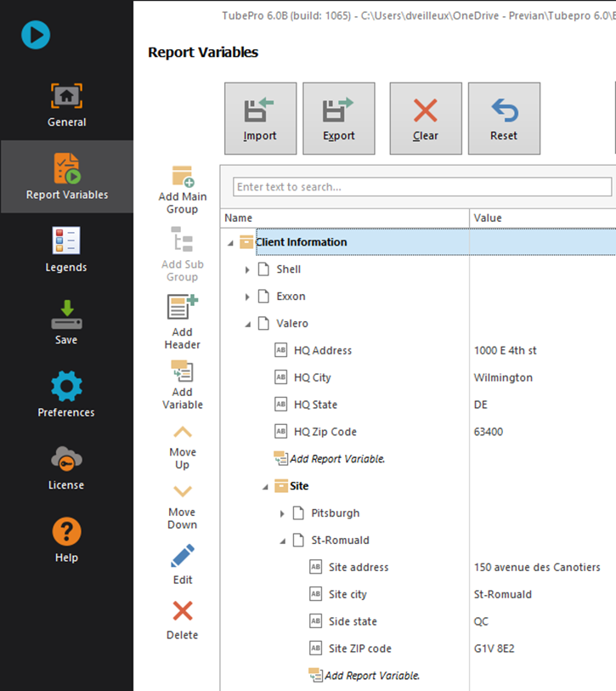Click the Add Header icon

coord(182,308)
